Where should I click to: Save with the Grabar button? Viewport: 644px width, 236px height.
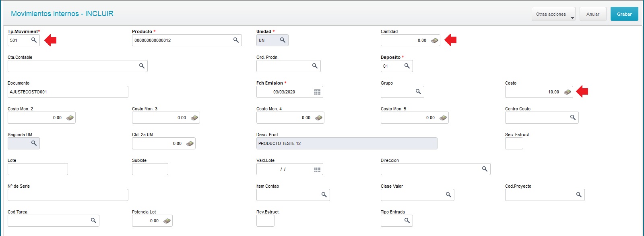point(624,14)
